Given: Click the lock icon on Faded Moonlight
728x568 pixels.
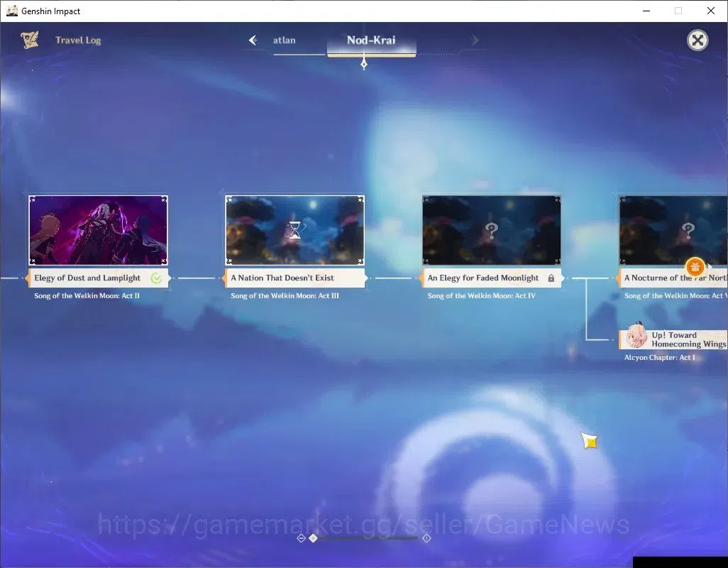Looking at the screenshot, I should (551, 278).
